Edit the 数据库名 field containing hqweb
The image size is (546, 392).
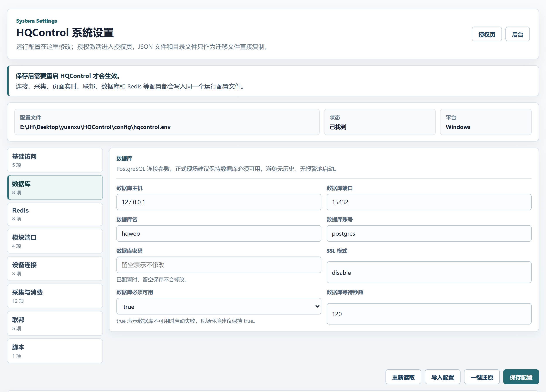tap(218, 233)
